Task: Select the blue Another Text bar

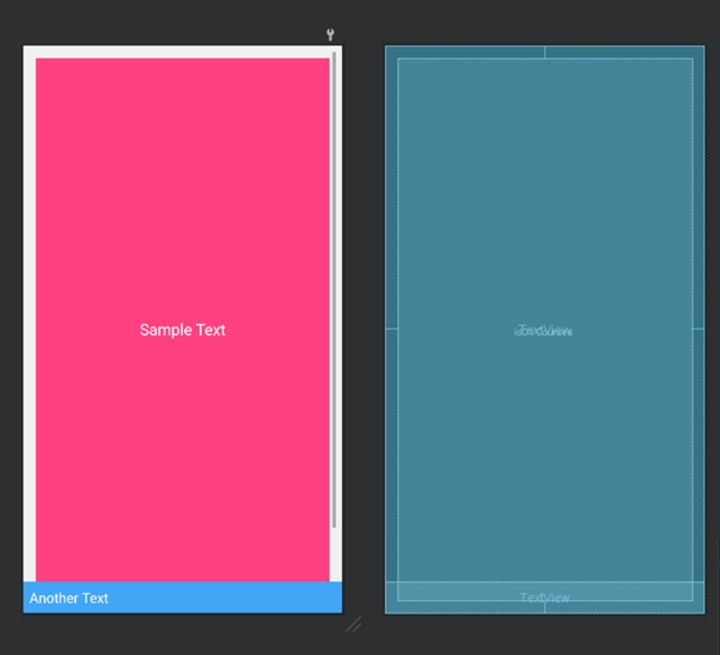Action: 182,597
